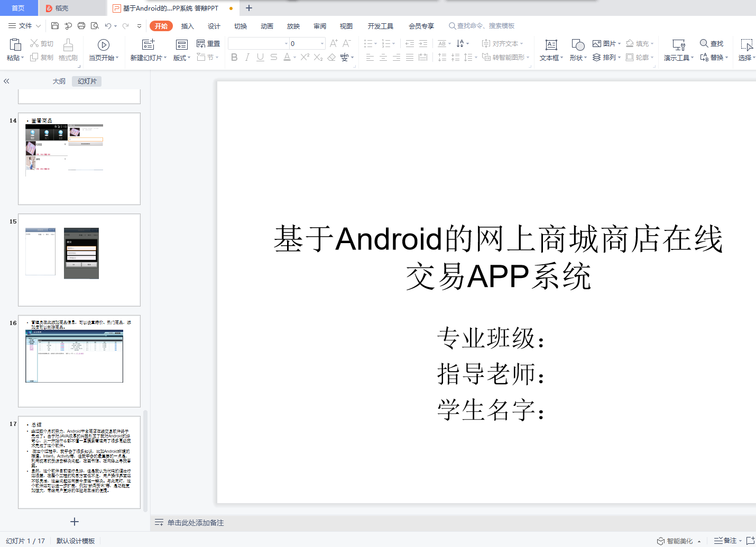Viewport: 756px width, 547px height.
Task: Switch to the Outline (大纲) panel tab
Action: (59, 81)
